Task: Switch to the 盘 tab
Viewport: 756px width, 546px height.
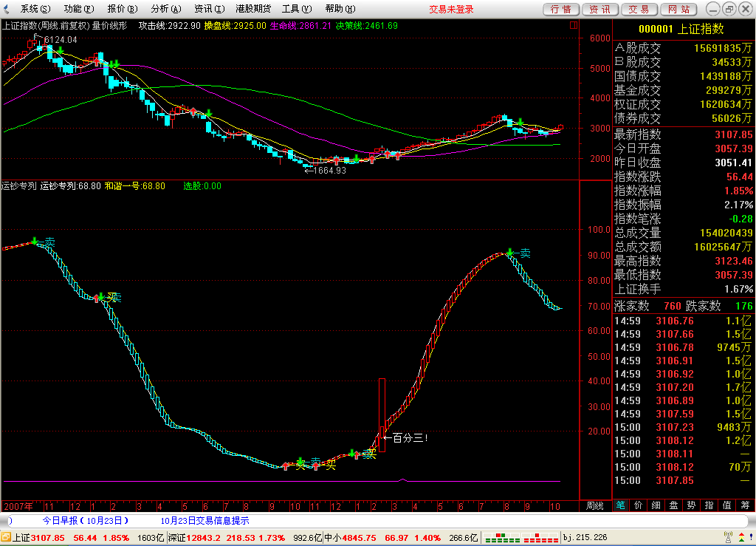Action: click(673, 505)
